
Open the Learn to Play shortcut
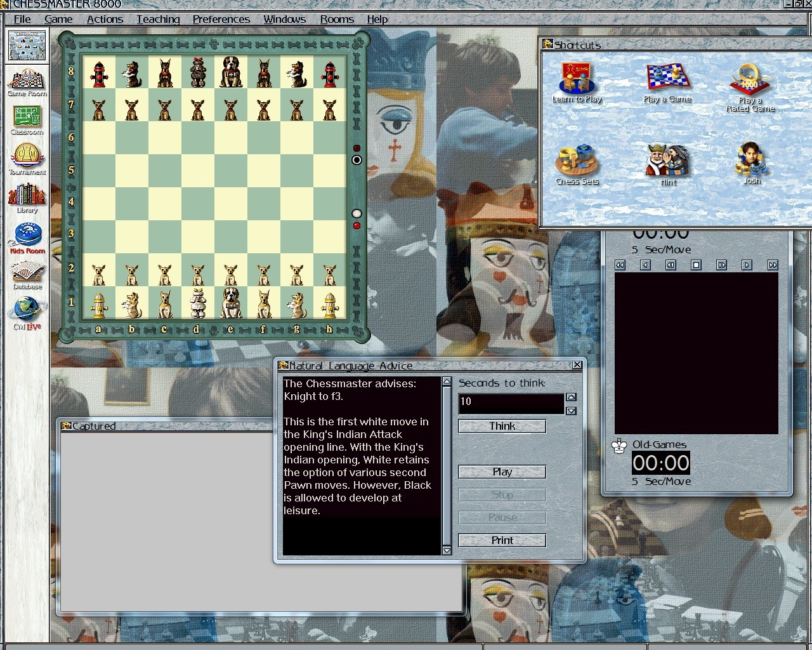(x=577, y=83)
